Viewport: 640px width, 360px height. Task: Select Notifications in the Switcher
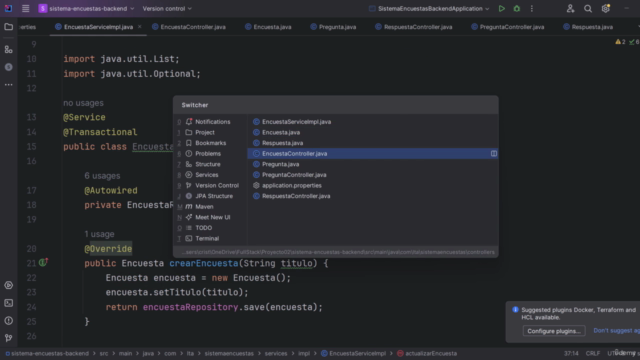210,122
